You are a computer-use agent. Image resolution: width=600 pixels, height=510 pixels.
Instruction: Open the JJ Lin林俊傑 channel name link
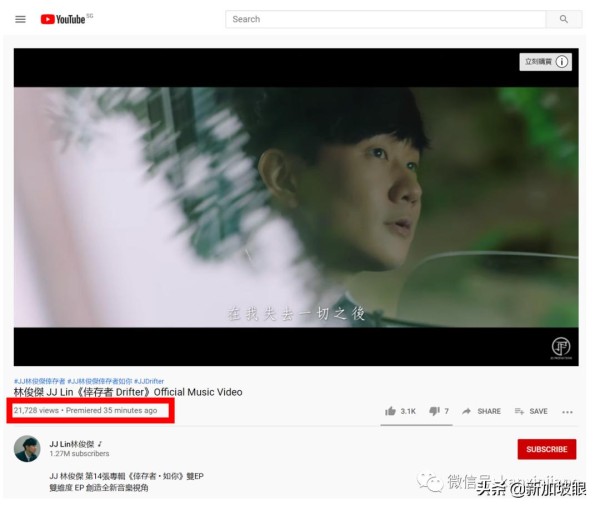pos(72,444)
